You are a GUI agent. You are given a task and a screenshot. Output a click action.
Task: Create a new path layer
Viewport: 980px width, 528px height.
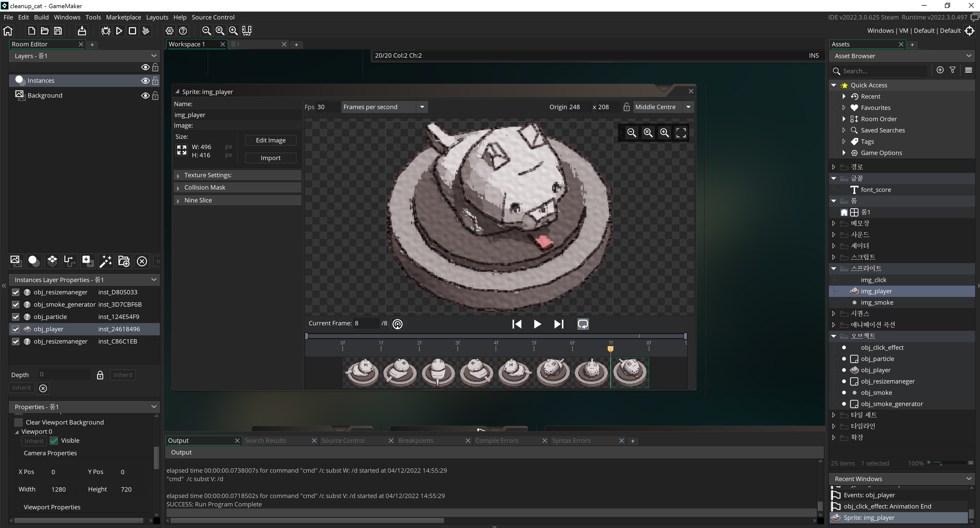pos(70,261)
